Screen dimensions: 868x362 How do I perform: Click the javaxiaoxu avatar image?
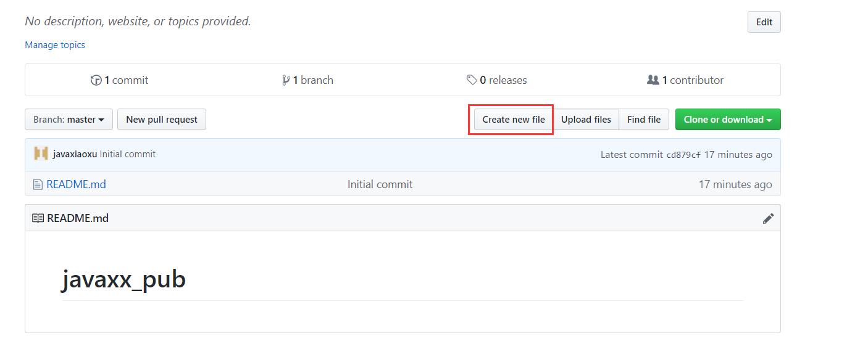(x=41, y=154)
